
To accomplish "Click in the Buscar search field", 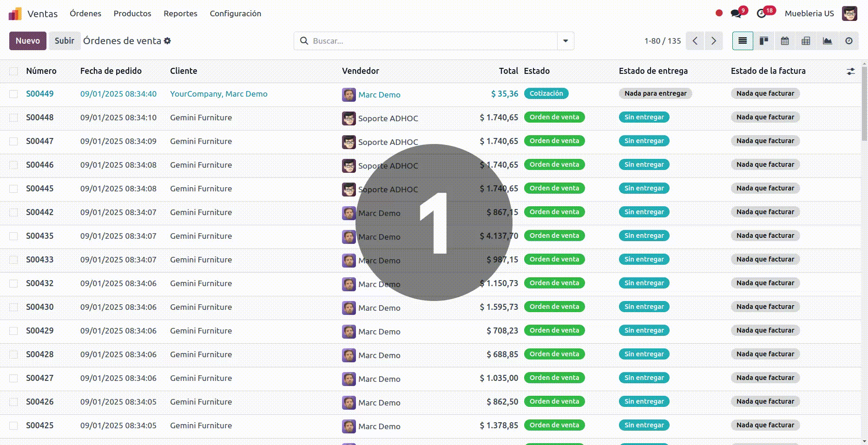I will 432,41.
